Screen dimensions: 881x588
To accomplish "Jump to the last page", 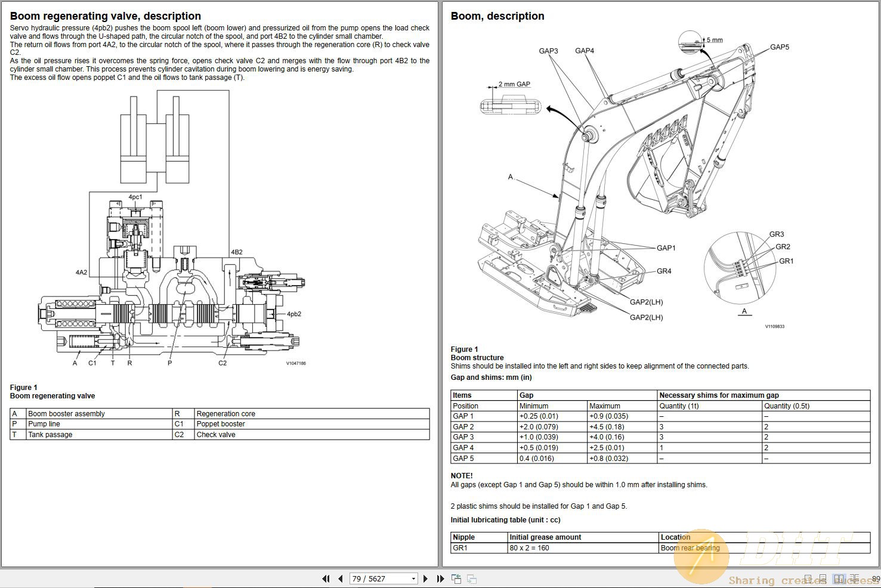I will 440,578.
